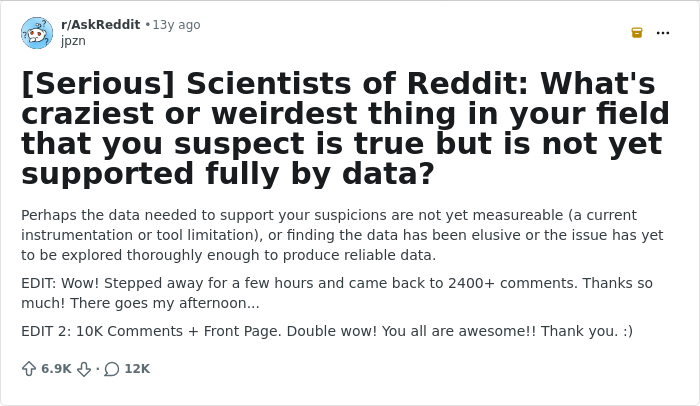
Task: Upvote the Scientists of Reddit post
Action: (x=29, y=369)
